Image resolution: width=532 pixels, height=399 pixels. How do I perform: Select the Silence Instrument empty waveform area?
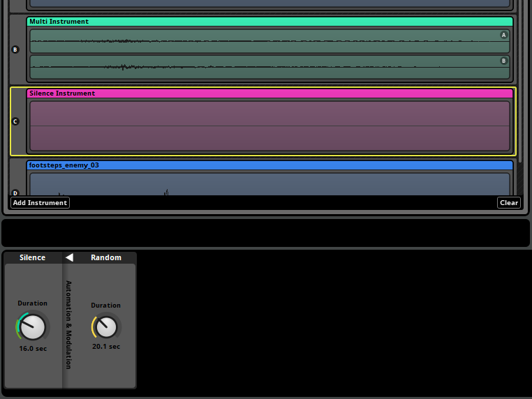tap(269, 126)
